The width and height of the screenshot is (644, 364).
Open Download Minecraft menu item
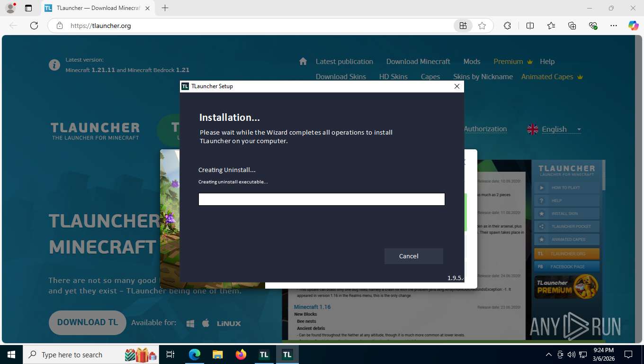coord(418,62)
